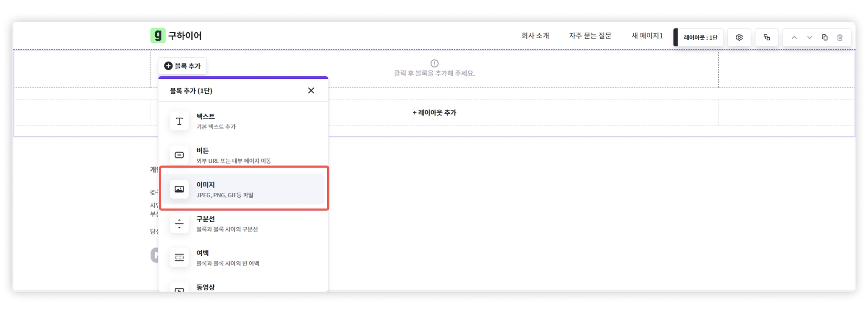Click the 블록 추가 button
The height and width of the screenshot is (310, 868).
(182, 66)
